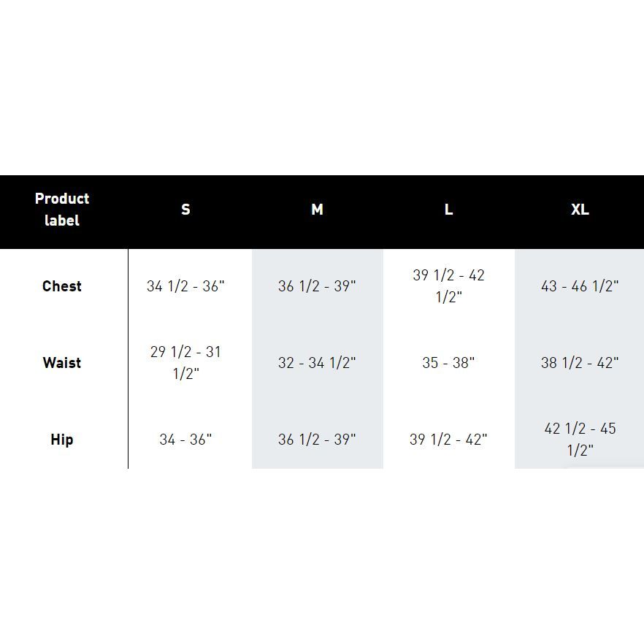Click the L hip value 39 1/2 - 42"
The width and height of the screenshot is (644, 644).
(448, 440)
